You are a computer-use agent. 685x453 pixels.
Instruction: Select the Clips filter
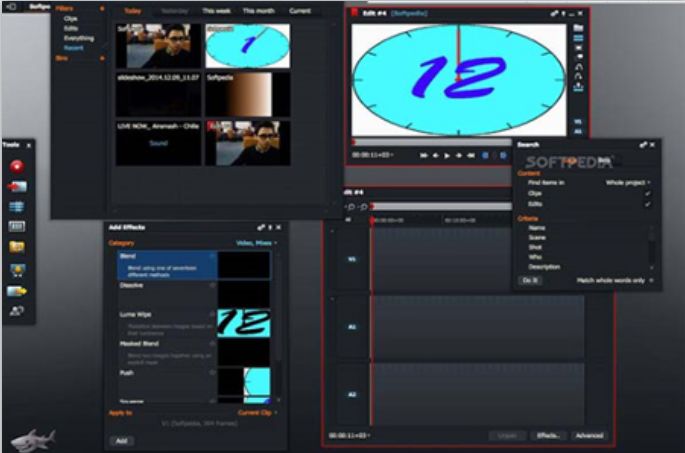coord(71,19)
